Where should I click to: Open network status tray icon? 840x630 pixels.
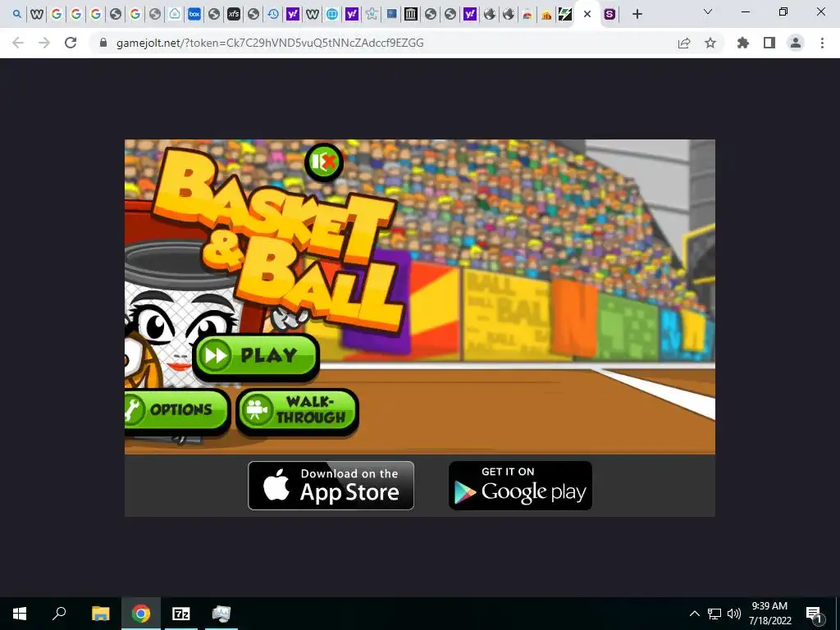pos(714,614)
